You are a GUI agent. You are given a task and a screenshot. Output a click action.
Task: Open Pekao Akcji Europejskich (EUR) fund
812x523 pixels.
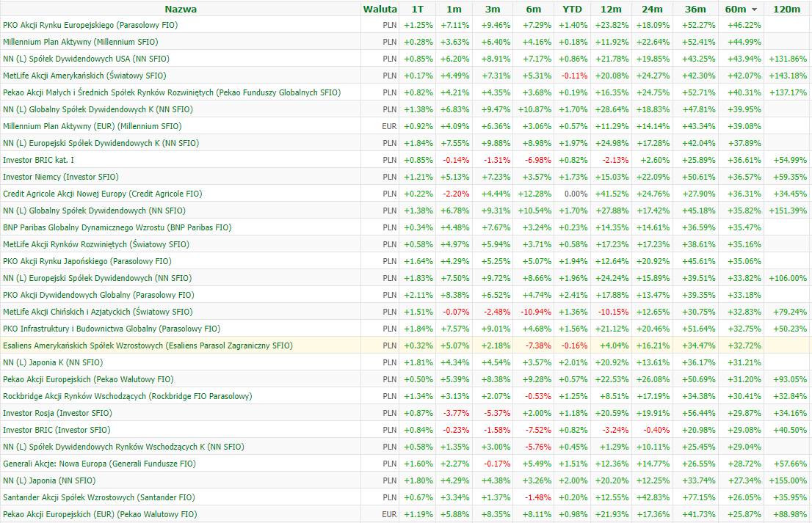pyautogui.click(x=100, y=514)
